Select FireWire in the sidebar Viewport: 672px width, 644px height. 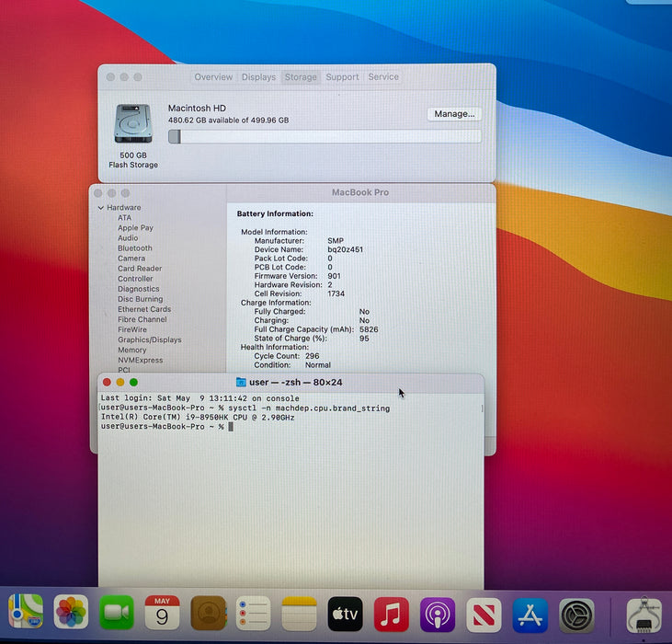132,329
